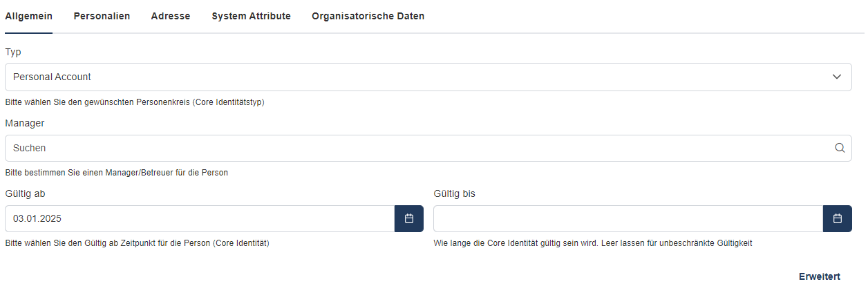The width and height of the screenshot is (868, 304).
Task: Open the Gültig bis calendar picker
Action: pos(838,218)
